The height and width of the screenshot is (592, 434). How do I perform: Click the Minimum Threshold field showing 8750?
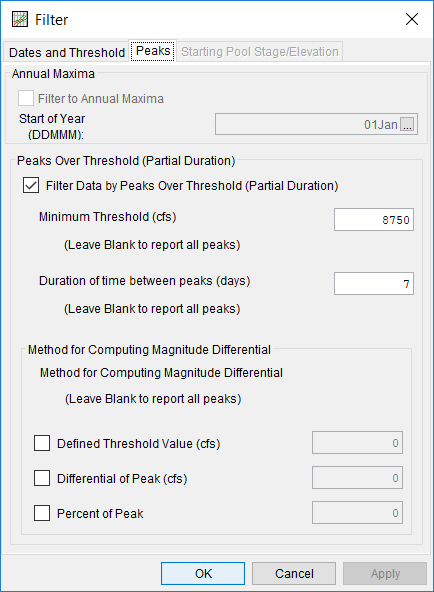point(374,219)
